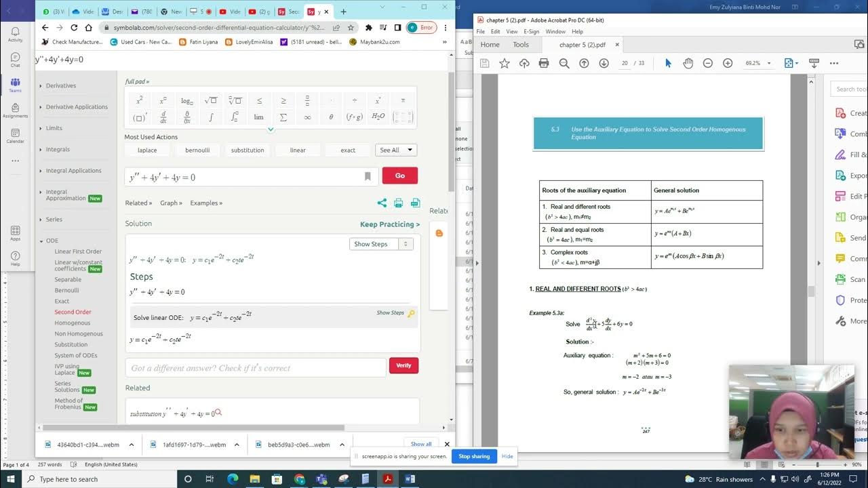Viewport: 868px width, 488px height.
Task: Click the Acrobat zoom out minus icon
Action: tap(707, 63)
